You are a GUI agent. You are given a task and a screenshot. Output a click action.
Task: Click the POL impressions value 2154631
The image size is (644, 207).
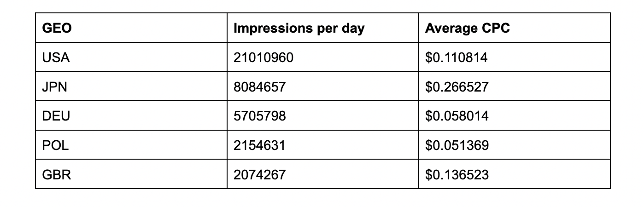click(259, 145)
